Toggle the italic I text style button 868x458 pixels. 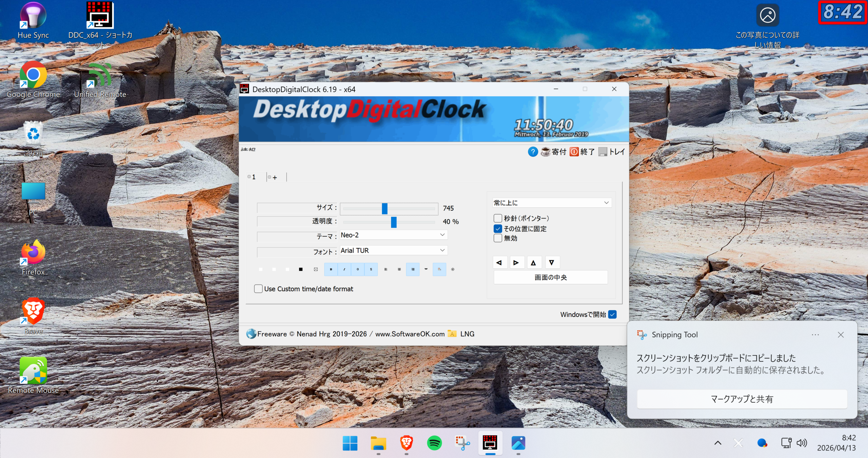(x=344, y=269)
